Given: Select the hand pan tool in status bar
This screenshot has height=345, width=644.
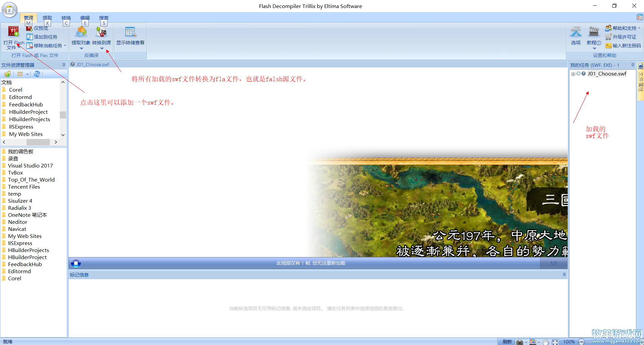Looking at the screenshot, I should click(x=546, y=342).
